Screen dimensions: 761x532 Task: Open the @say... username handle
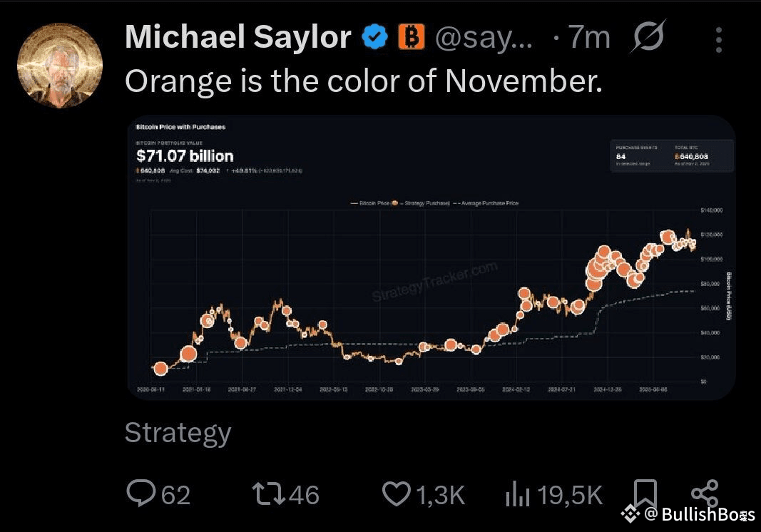[x=484, y=37]
